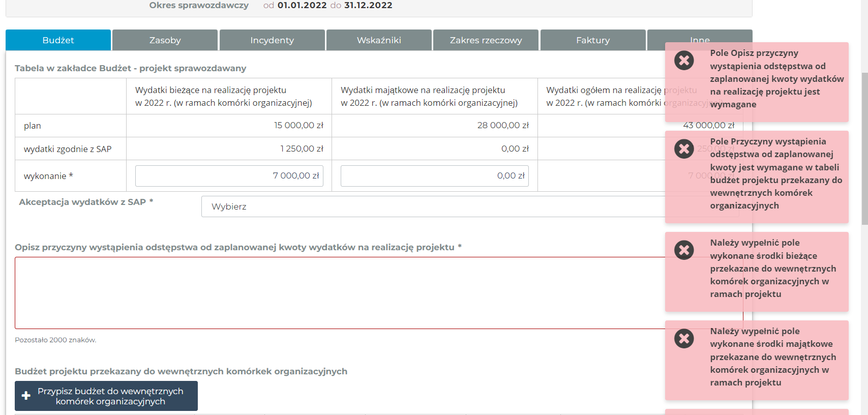Open the Budżet tab

click(x=58, y=40)
